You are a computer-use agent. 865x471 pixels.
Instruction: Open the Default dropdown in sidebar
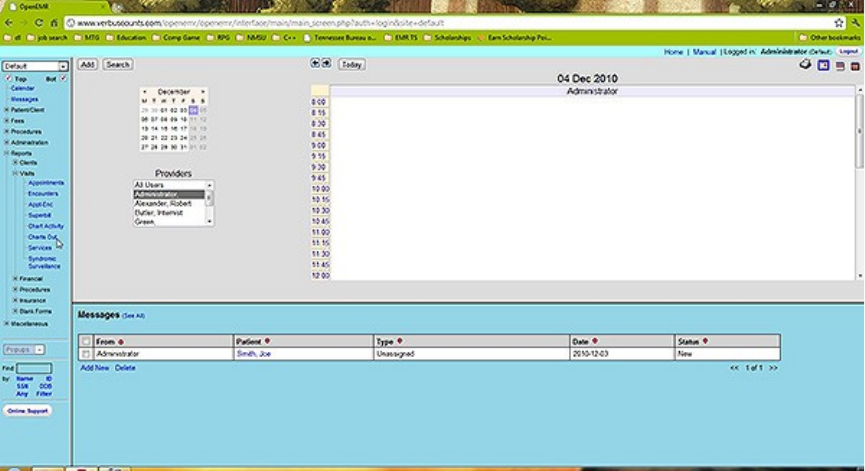pyautogui.click(x=35, y=66)
